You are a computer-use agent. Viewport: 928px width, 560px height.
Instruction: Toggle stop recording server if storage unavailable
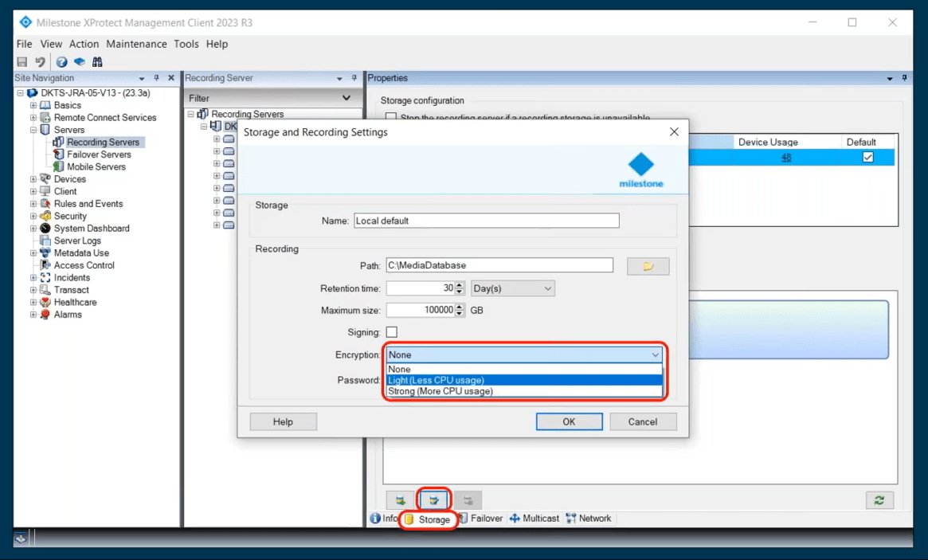[x=390, y=117]
